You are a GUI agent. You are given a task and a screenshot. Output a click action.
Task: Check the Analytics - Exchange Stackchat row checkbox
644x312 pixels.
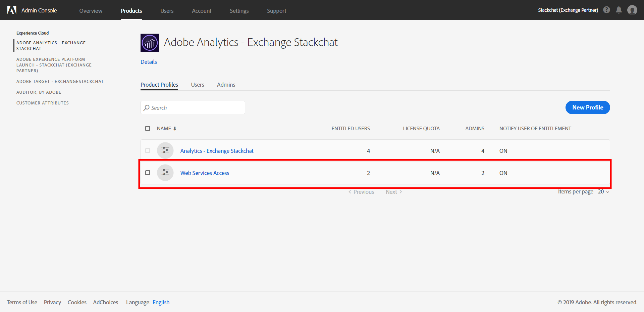(148, 151)
